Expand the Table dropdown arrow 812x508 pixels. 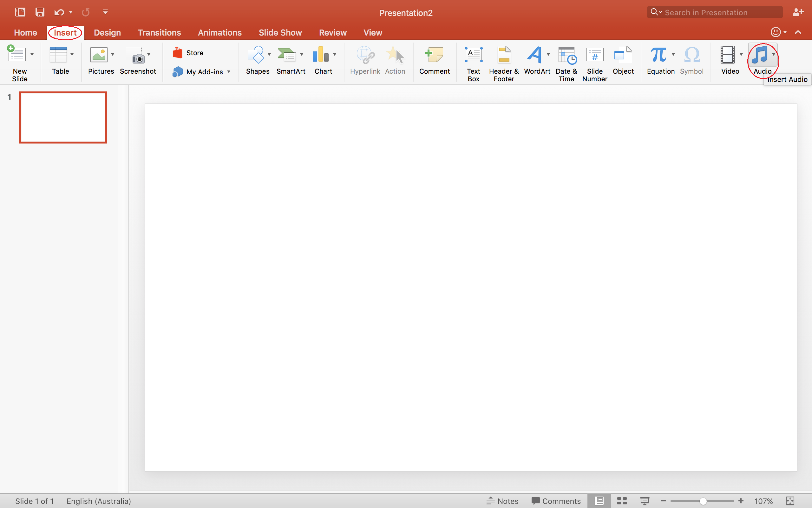point(72,54)
